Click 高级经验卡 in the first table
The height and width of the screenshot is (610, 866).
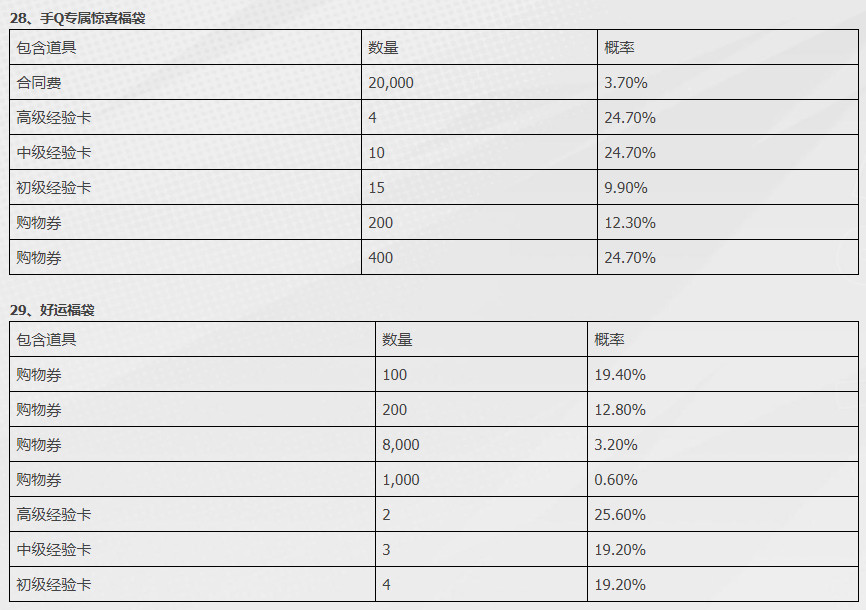point(54,118)
